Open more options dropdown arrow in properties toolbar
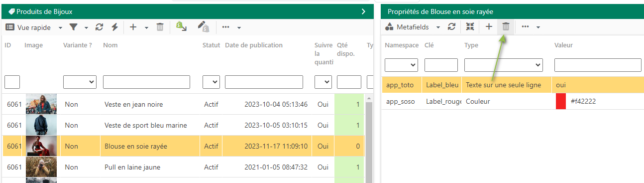Screen dimensions: 644x183 click(x=538, y=27)
